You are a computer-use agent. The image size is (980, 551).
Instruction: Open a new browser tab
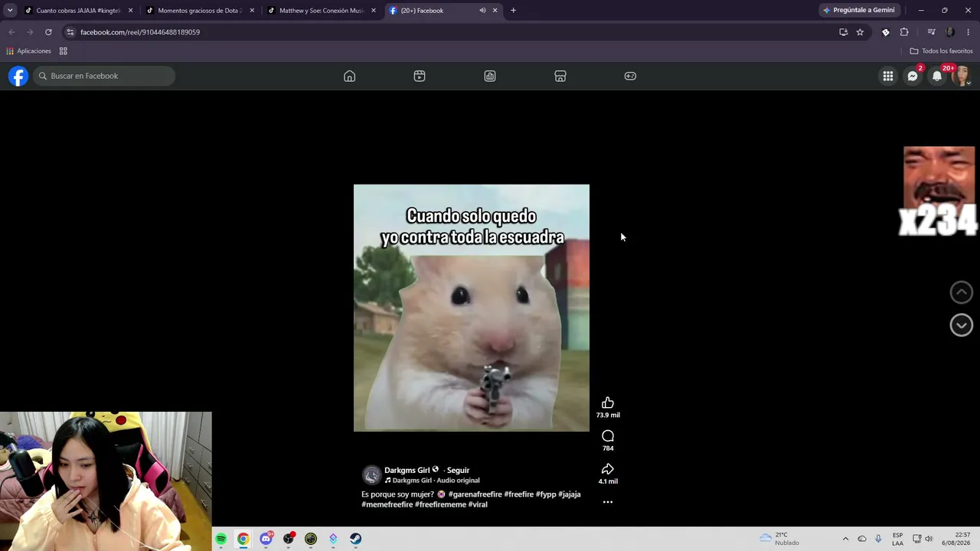click(513, 11)
